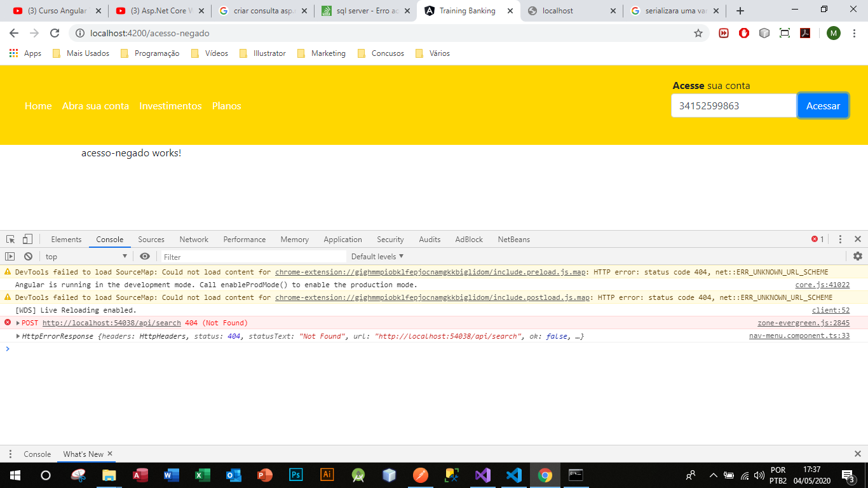Close the What's New drawer tab

pos(110,454)
